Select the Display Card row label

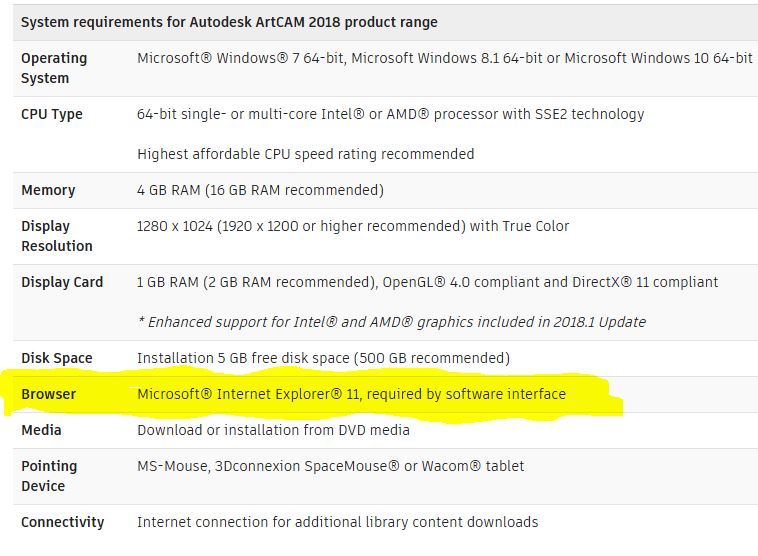coord(62,282)
